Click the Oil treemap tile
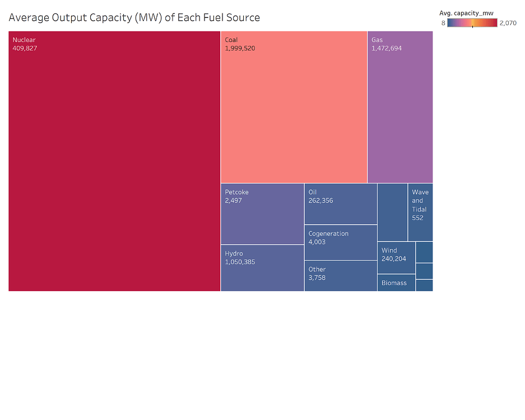Image resolution: width=525 pixels, height=420 pixels. (341, 204)
